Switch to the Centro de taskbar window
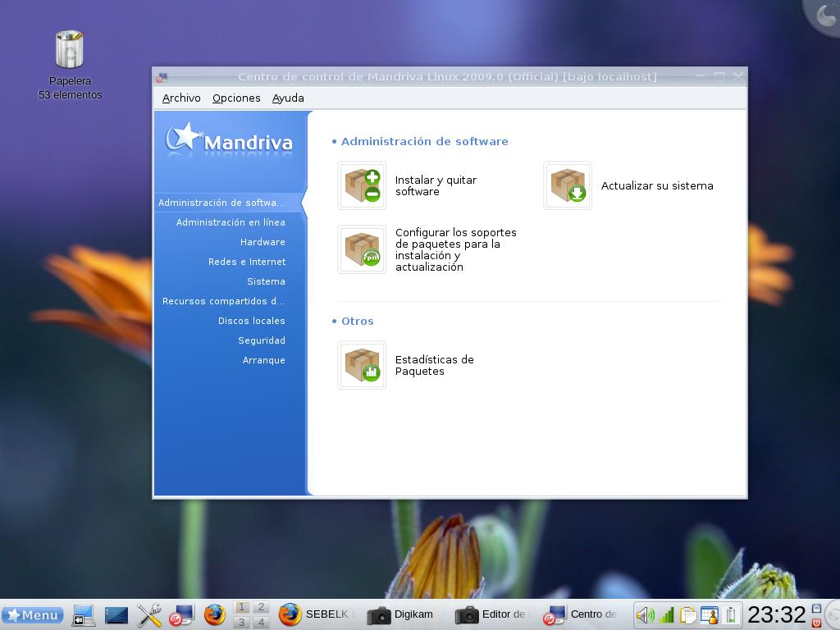This screenshot has height=630, width=840. pos(582,614)
